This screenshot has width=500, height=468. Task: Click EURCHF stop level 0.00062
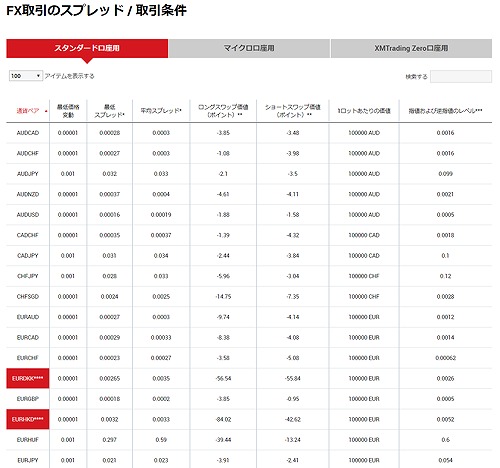pos(445,358)
